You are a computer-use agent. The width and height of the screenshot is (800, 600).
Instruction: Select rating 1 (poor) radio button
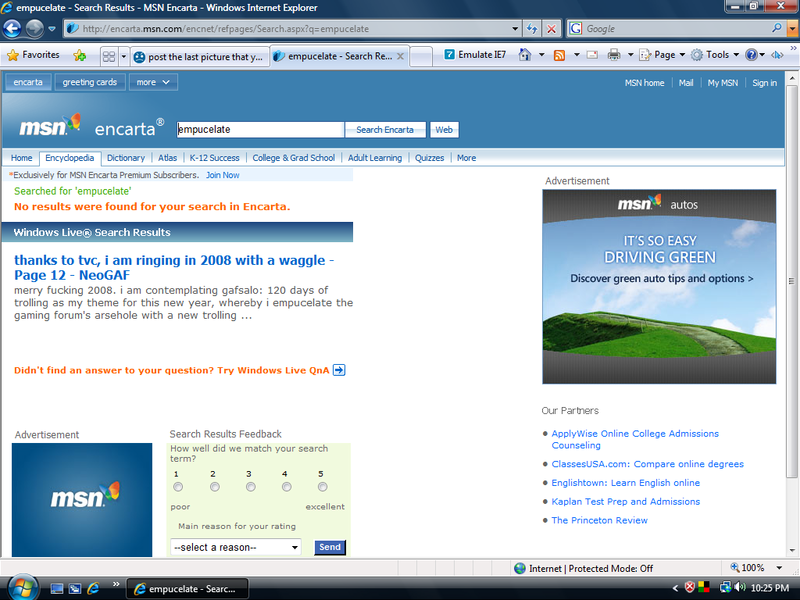178,487
